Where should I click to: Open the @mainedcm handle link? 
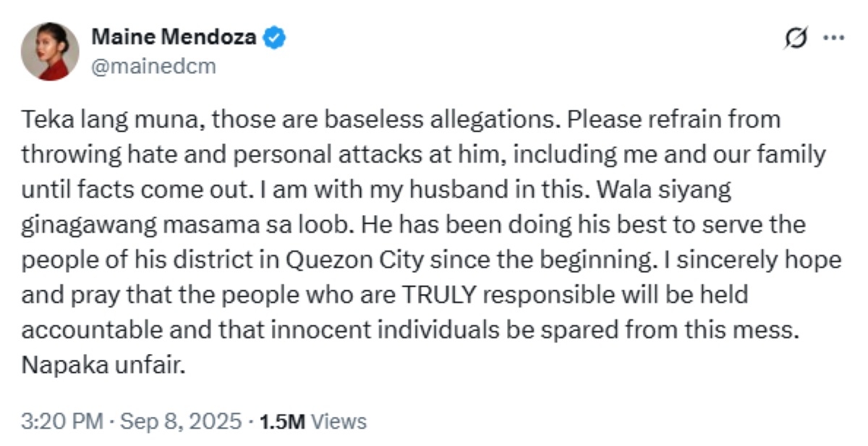153,67
